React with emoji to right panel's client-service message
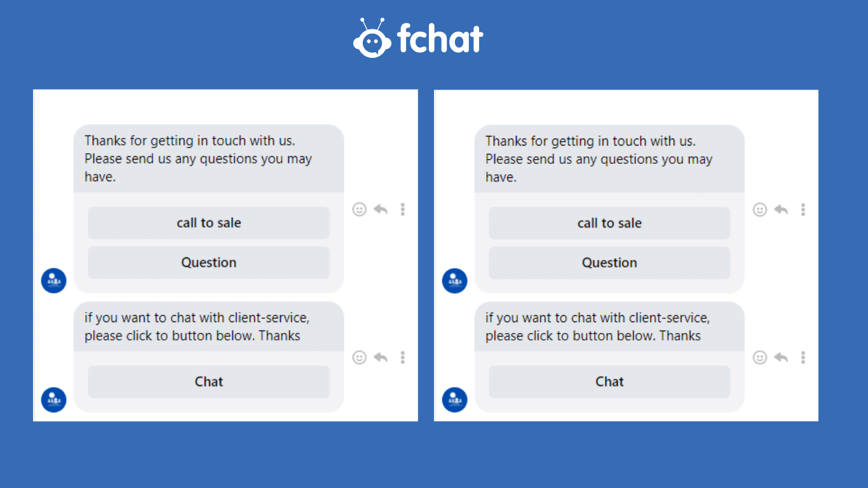Image resolution: width=868 pixels, height=488 pixels. coord(760,358)
